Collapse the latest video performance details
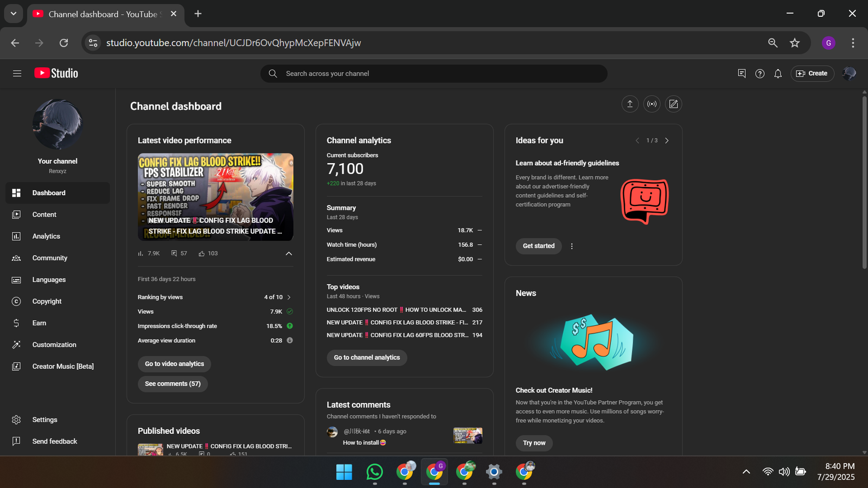The width and height of the screenshot is (868, 488). point(289,253)
